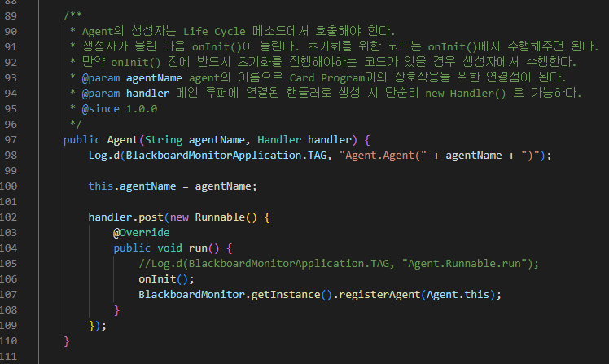Click "Card Program" in the comment
This screenshot has width=609, height=364.
(327, 77)
